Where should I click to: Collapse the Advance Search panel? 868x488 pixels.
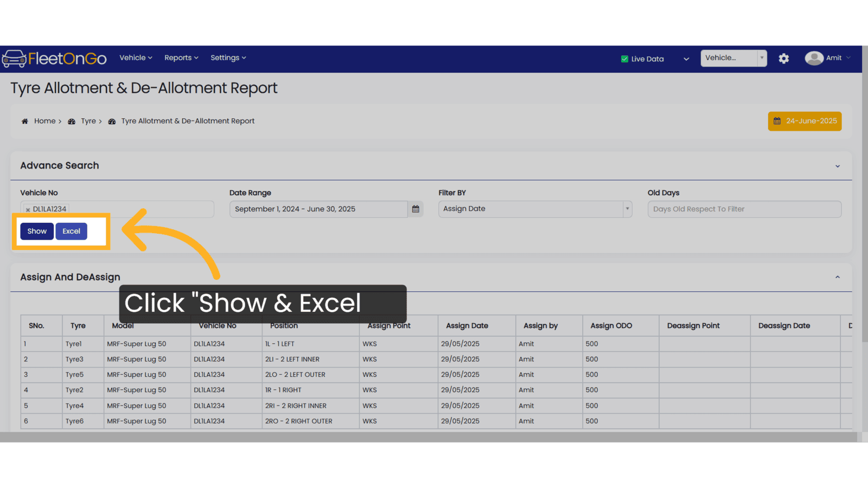838,166
